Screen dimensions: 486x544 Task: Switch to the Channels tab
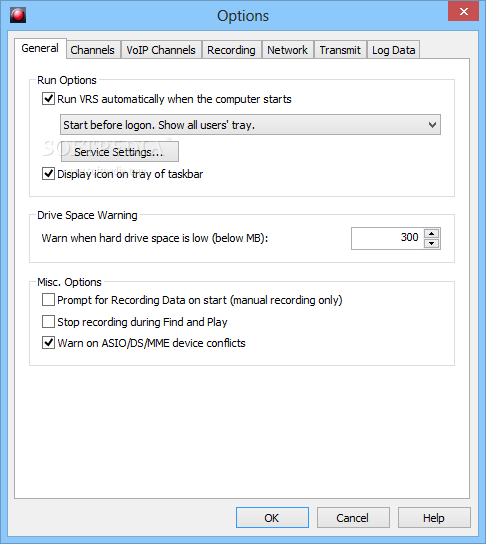pos(93,50)
